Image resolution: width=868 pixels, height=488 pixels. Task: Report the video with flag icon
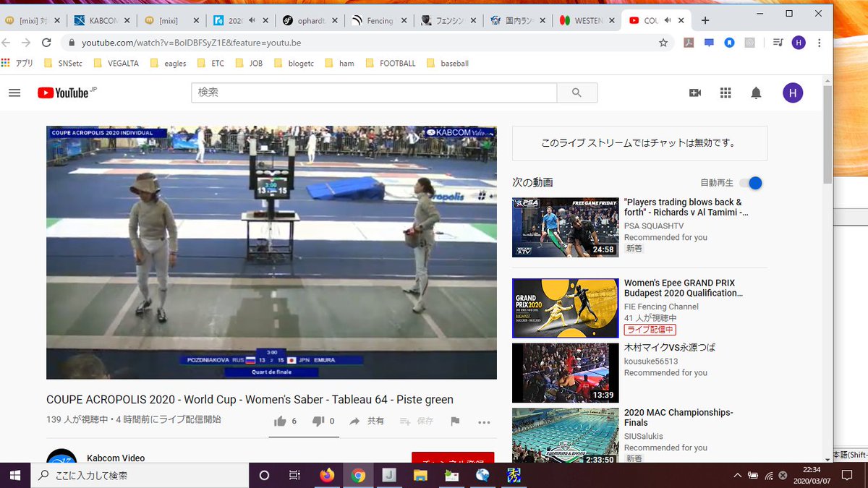pyautogui.click(x=455, y=421)
